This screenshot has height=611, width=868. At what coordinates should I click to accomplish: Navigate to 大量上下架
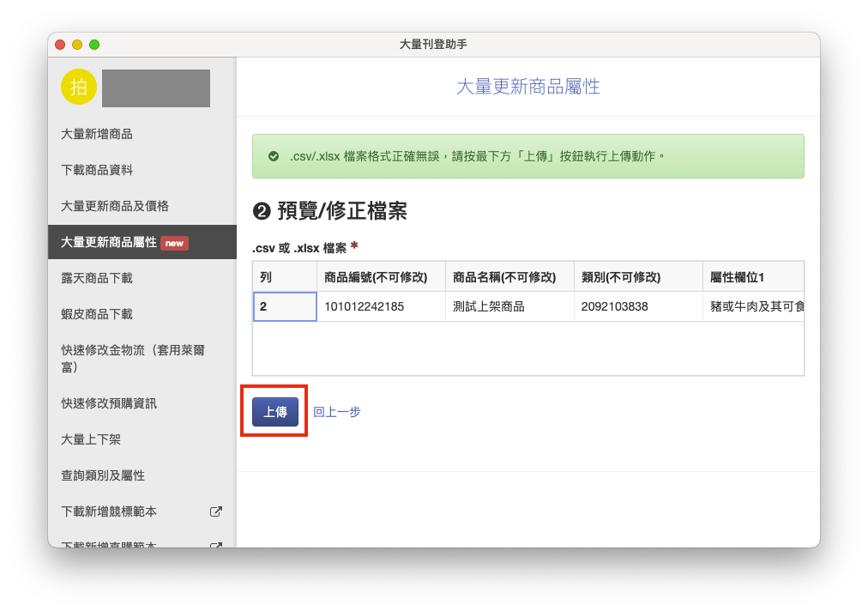click(x=91, y=439)
